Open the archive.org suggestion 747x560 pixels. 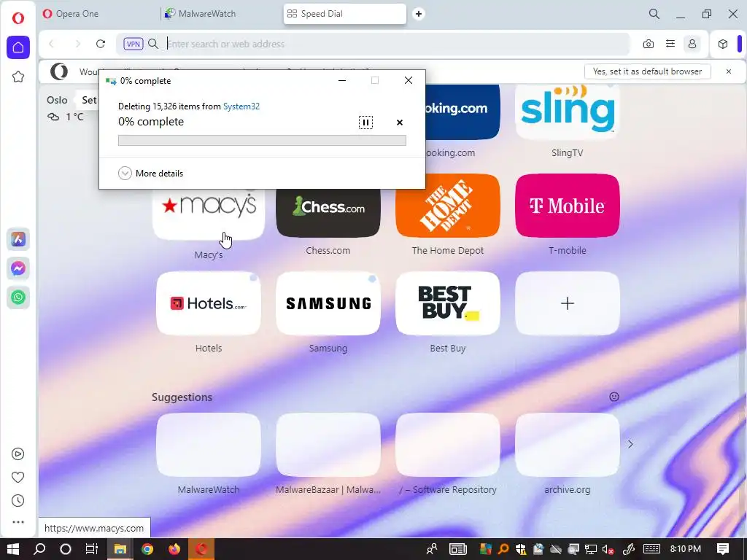click(568, 444)
